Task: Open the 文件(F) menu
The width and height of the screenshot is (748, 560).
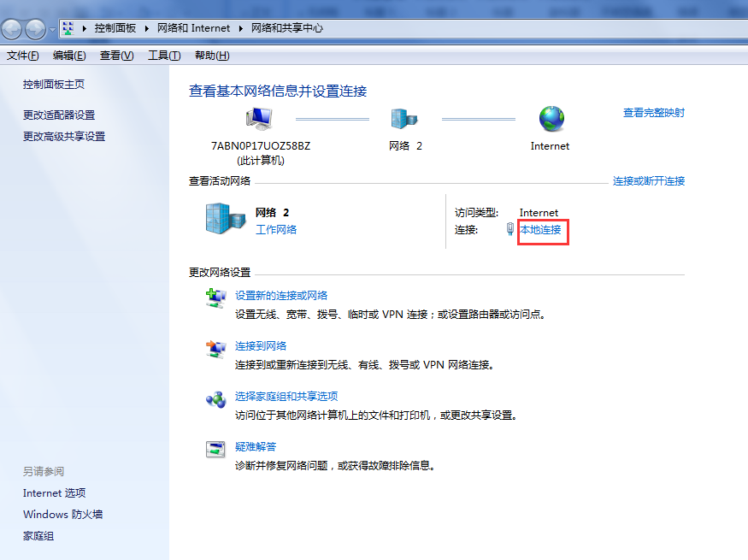Action: click(23, 56)
